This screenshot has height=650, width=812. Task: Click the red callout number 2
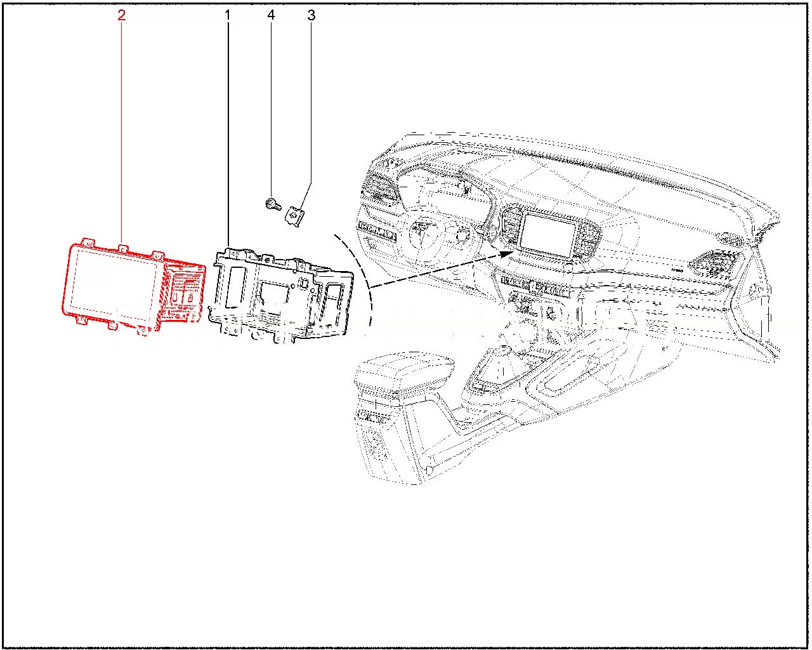pyautogui.click(x=121, y=15)
